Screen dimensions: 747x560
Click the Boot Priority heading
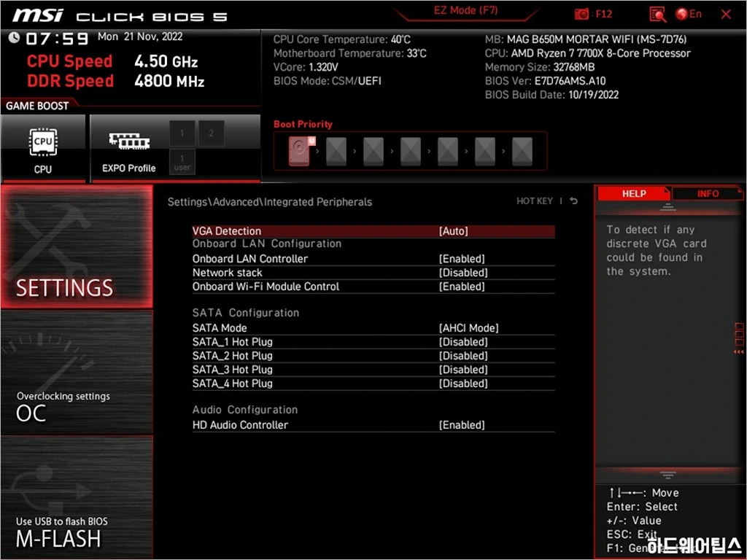[303, 124]
